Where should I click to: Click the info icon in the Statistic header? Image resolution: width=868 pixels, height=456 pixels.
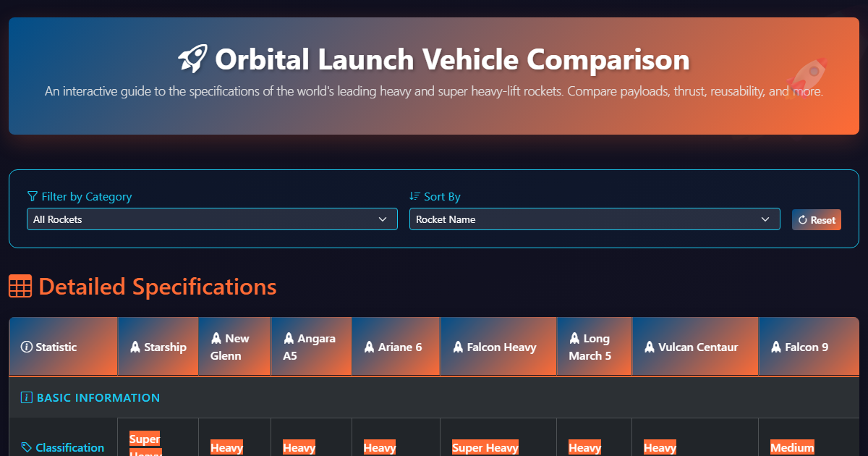[27, 347]
